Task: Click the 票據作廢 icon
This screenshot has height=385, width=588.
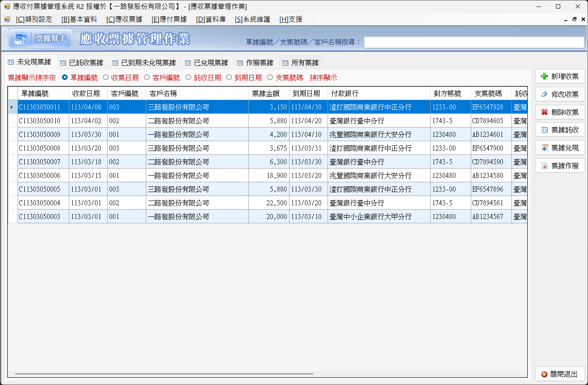Action: pyautogui.click(x=544, y=166)
